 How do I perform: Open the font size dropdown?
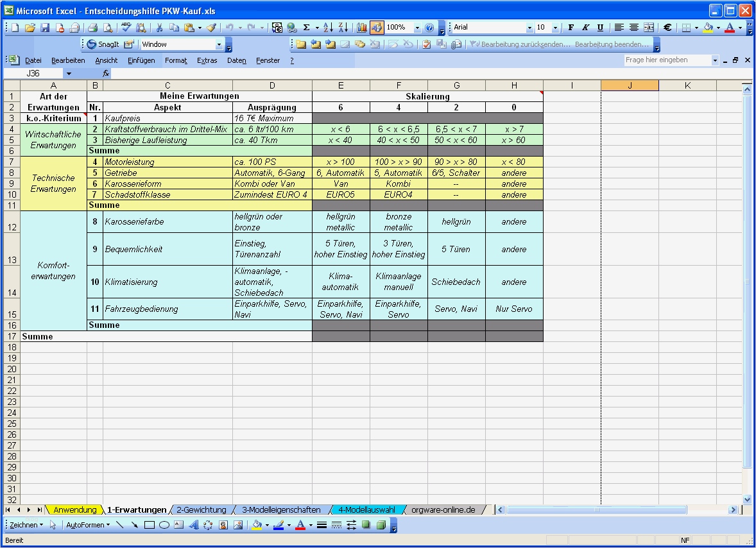(x=555, y=28)
